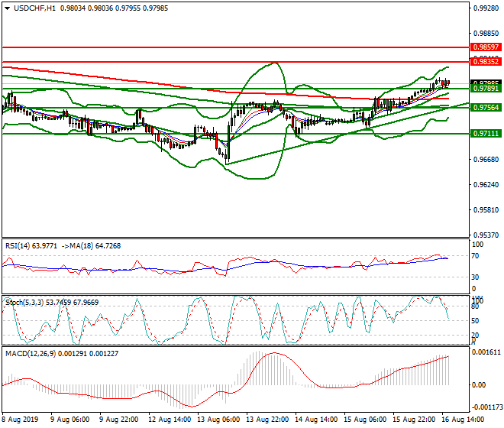Click the 16 Aug 14:00 time axis label
This screenshot has height=428, width=504.
(463, 420)
